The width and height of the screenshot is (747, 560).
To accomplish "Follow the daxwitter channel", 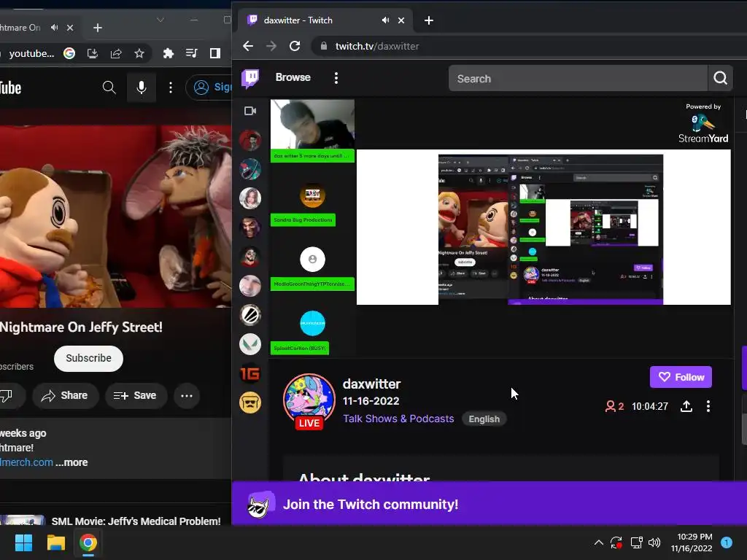I will pos(681,377).
